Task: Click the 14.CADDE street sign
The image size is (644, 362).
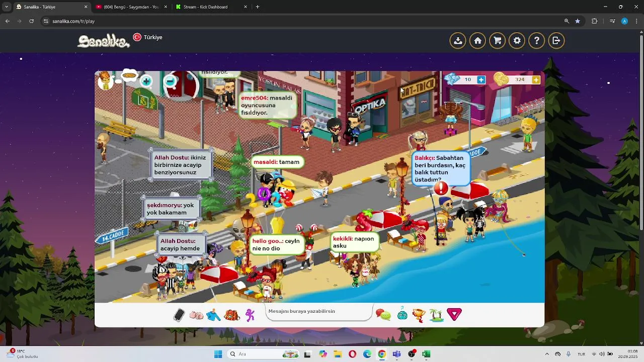Action: (112, 235)
